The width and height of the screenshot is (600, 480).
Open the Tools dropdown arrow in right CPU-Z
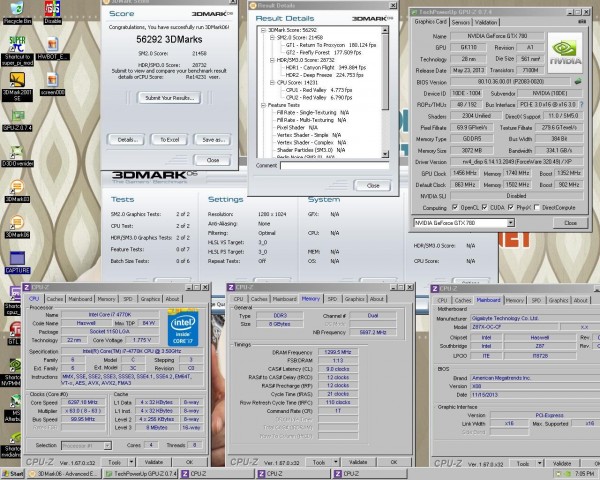(540, 464)
